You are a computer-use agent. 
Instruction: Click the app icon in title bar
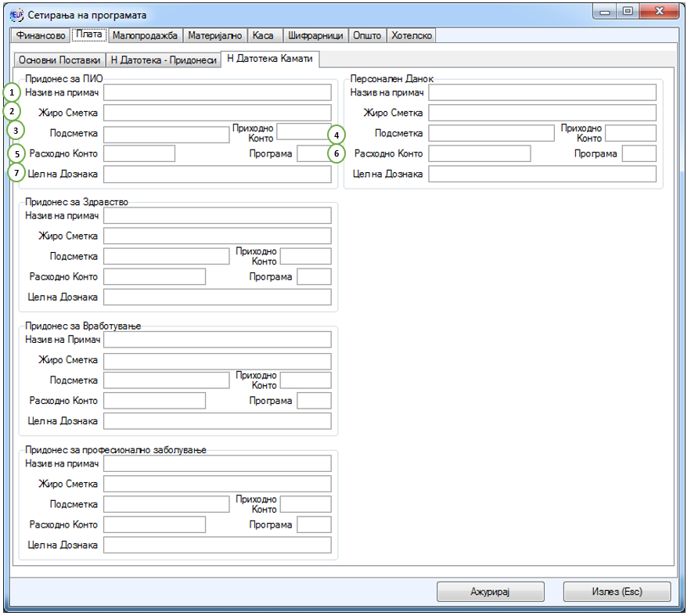16,15
